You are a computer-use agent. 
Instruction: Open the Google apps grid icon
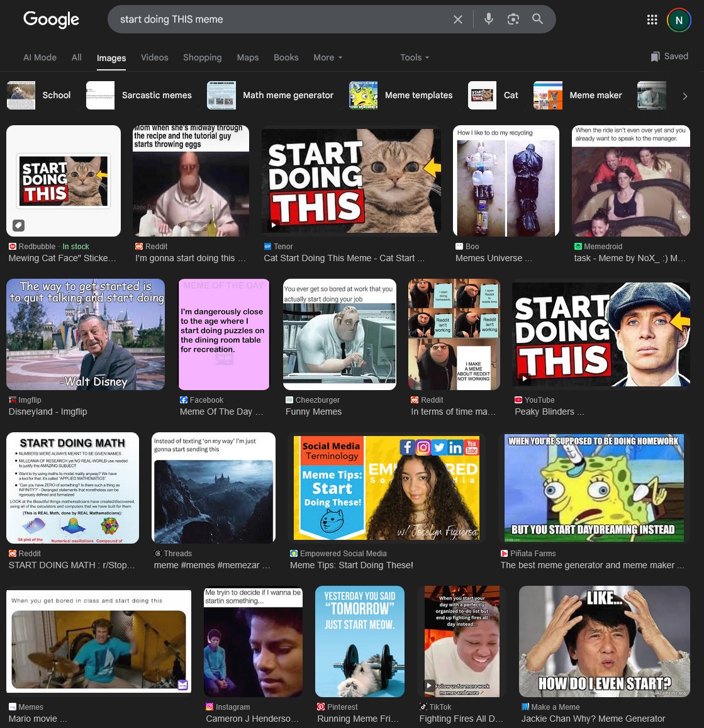(x=652, y=20)
